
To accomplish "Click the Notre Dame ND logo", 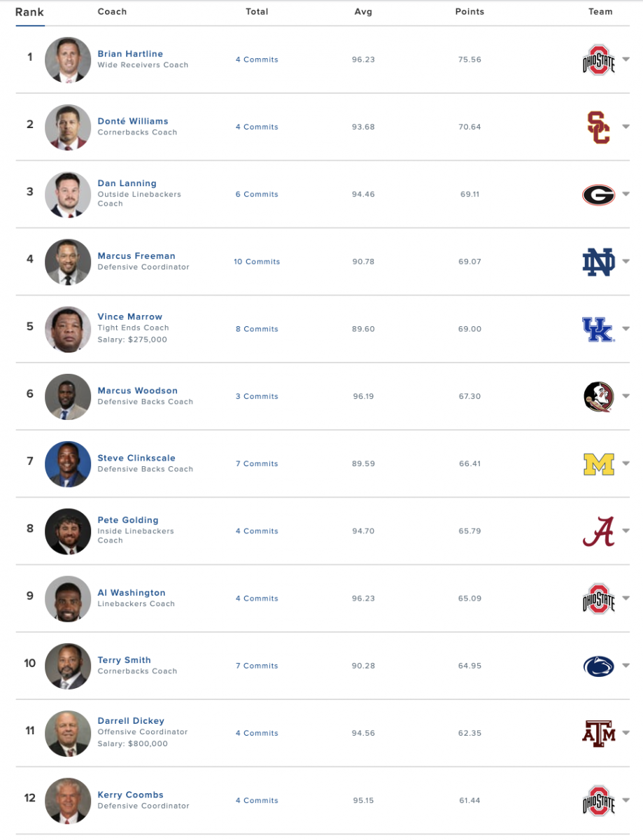I will click(x=598, y=262).
